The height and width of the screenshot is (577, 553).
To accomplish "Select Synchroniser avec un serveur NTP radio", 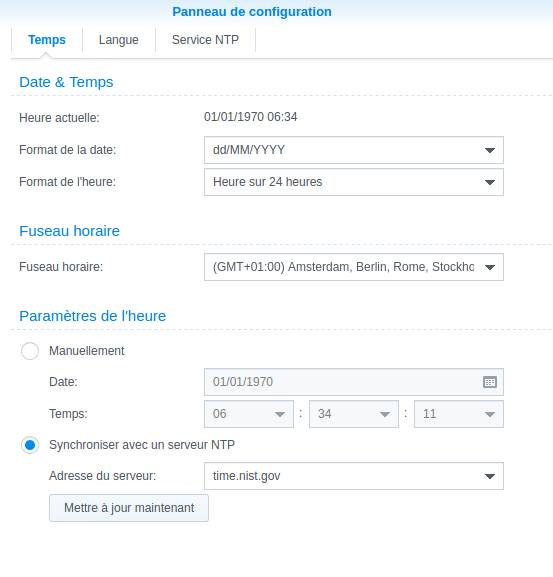I will point(30,445).
